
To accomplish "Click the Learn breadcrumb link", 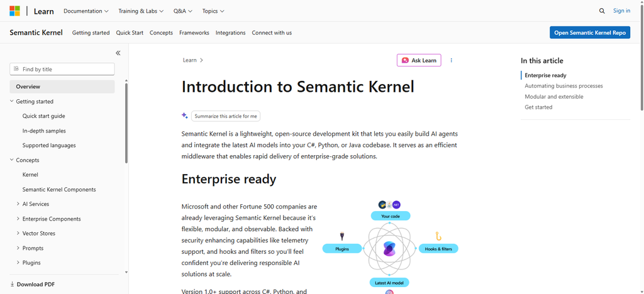I will [x=189, y=60].
